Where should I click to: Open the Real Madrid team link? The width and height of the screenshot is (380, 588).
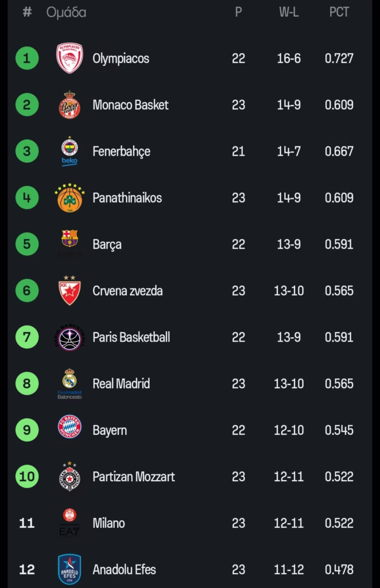coord(121,384)
